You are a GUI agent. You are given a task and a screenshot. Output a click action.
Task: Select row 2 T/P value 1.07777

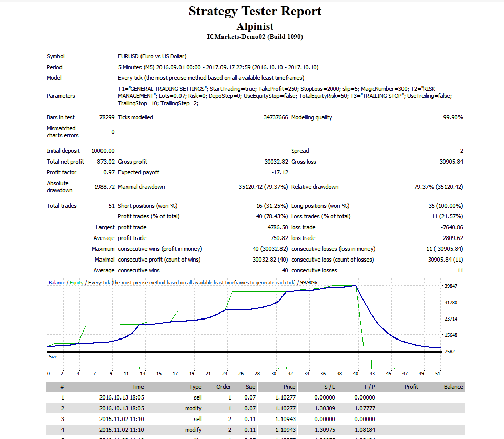click(365, 408)
